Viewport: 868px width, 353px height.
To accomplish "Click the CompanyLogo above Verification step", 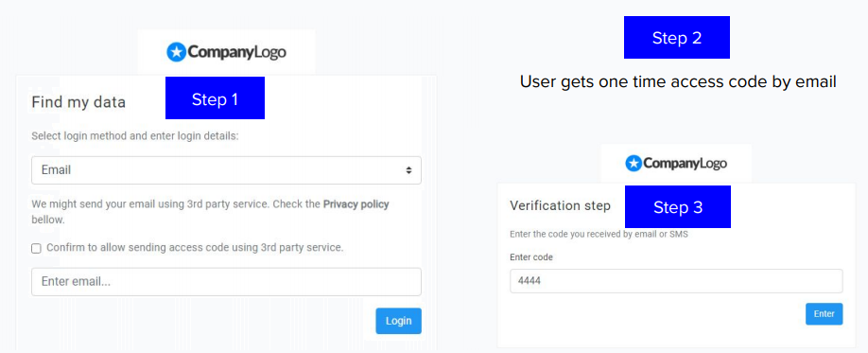I will 676,164.
